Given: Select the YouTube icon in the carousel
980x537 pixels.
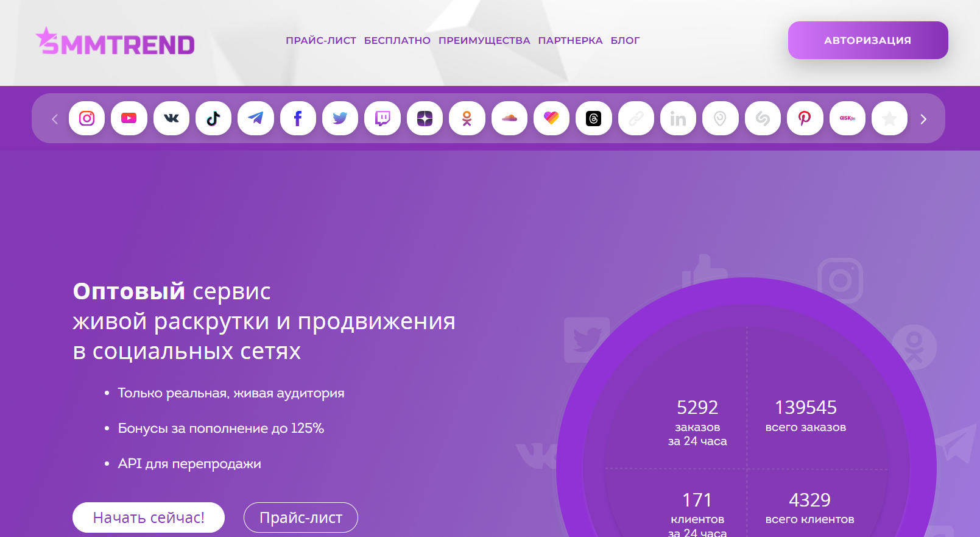Looking at the screenshot, I should 129,118.
